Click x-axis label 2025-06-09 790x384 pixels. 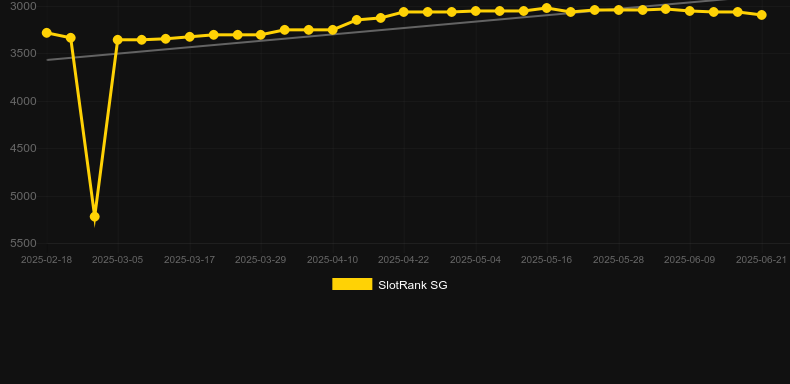tap(689, 260)
